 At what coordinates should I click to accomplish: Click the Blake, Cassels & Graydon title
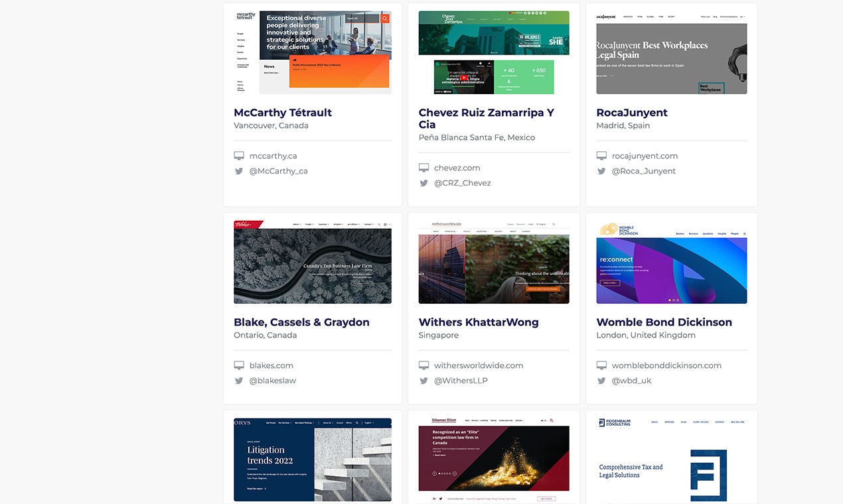(x=301, y=322)
